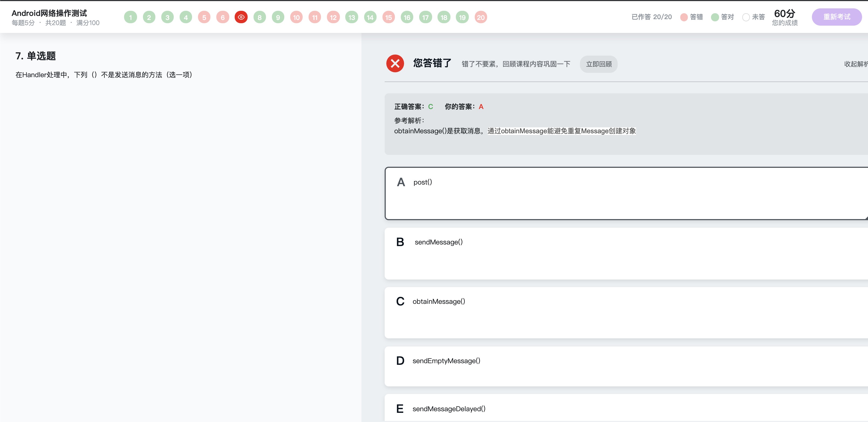The width and height of the screenshot is (868, 422).
Task: Jump to question 11 bubble
Action: 315,17
